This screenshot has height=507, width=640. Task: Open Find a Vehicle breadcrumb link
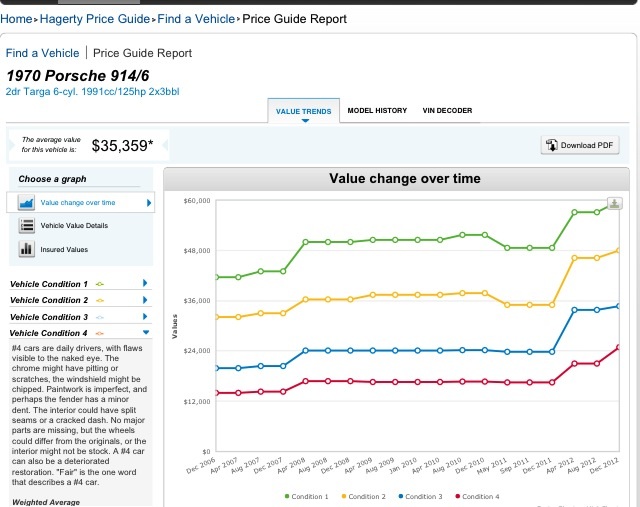[196, 19]
